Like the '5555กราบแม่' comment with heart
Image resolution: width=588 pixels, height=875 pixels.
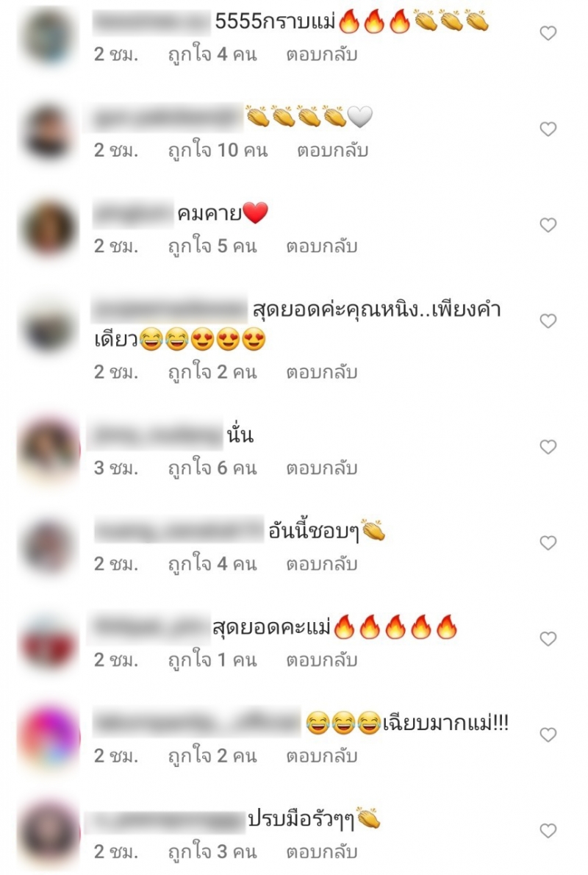pyautogui.click(x=548, y=34)
